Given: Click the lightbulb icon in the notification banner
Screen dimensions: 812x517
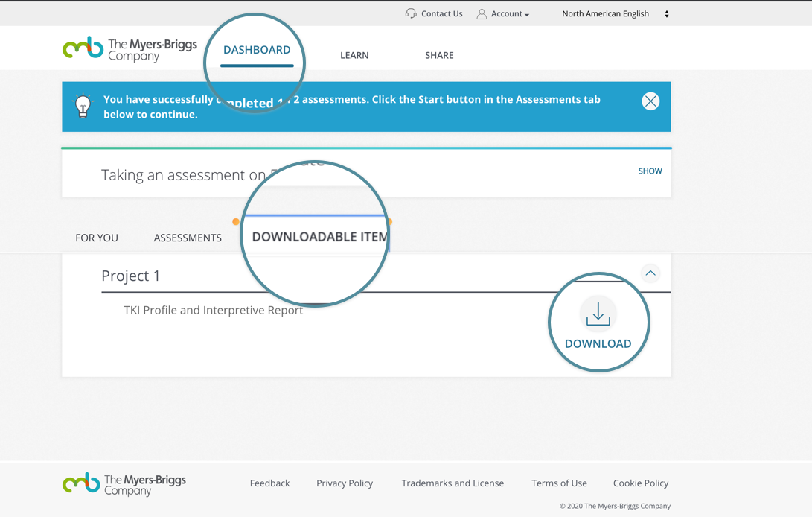Looking at the screenshot, I should pyautogui.click(x=83, y=104).
